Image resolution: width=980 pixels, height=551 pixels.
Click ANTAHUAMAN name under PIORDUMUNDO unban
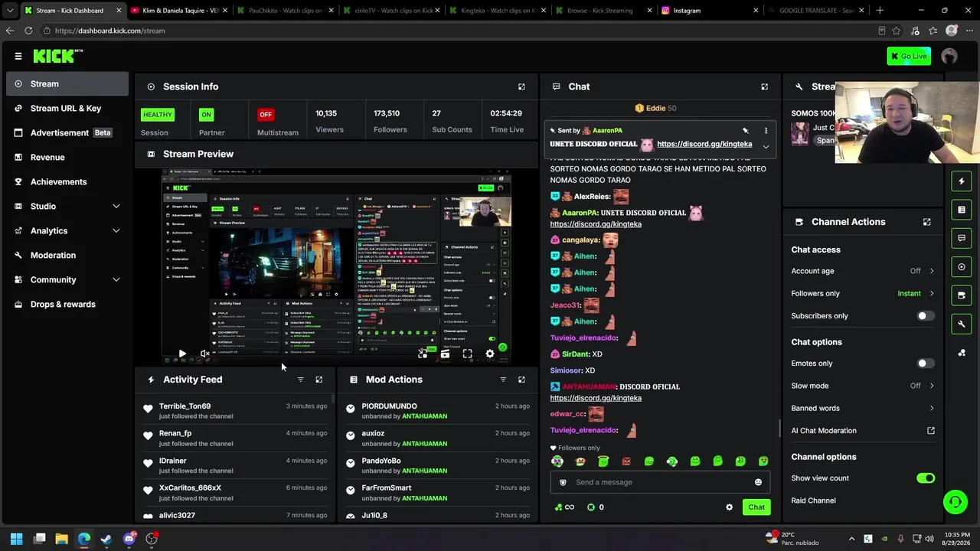pyautogui.click(x=424, y=416)
